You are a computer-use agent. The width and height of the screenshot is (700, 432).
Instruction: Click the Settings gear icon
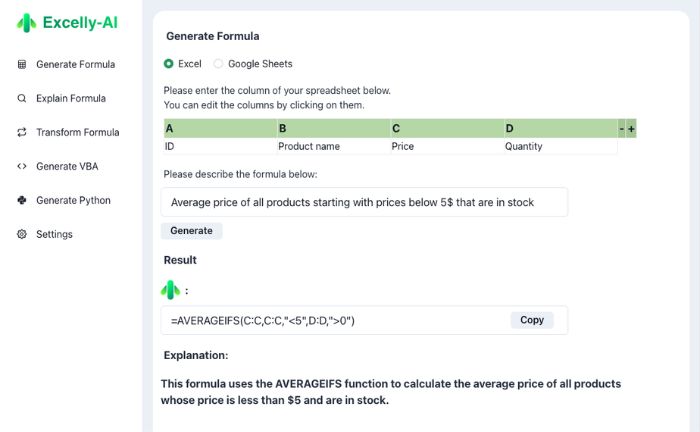click(22, 234)
